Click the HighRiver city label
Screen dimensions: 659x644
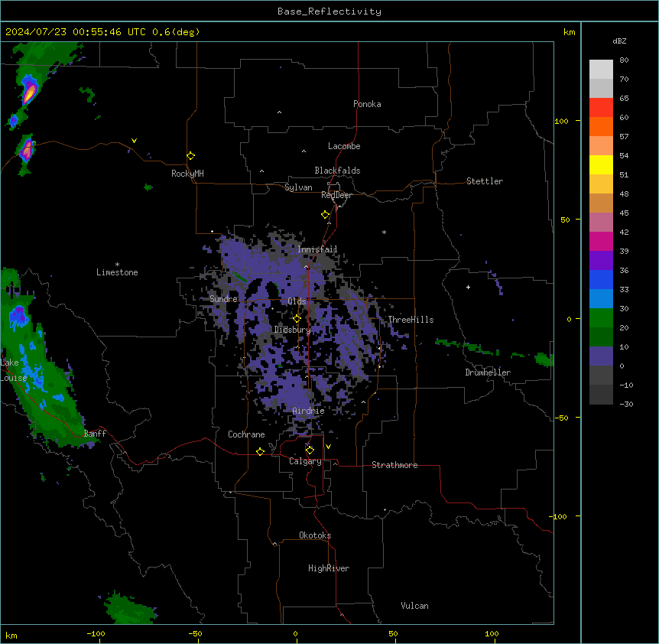pos(329,568)
